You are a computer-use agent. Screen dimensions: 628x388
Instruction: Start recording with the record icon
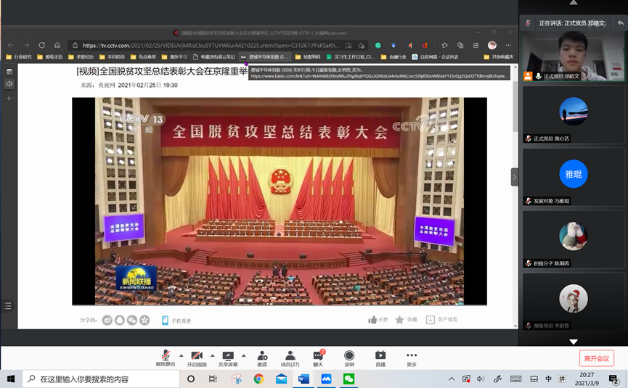[349, 358]
